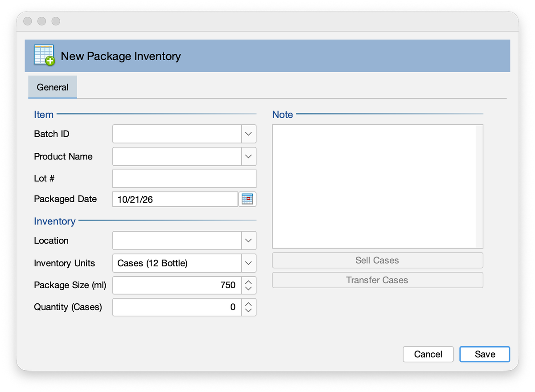Focus the Package Size (ml) field
The width and height of the screenshot is (535, 392).
177,285
